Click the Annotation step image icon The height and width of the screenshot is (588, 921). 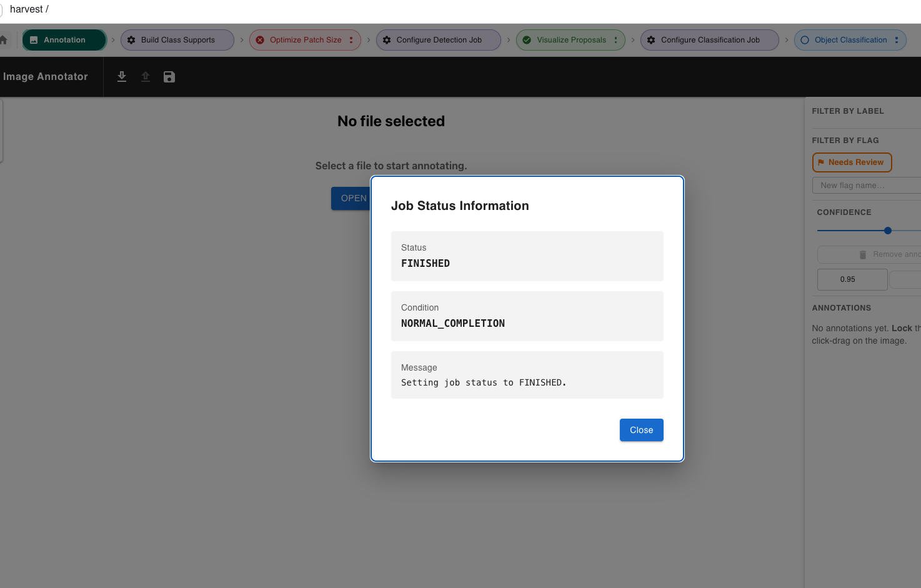(x=34, y=40)
